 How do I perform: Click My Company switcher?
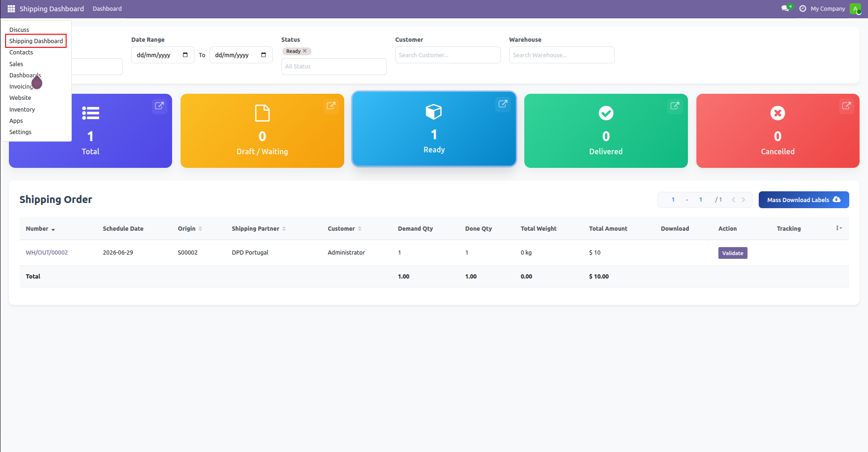[x=828, y=9]
